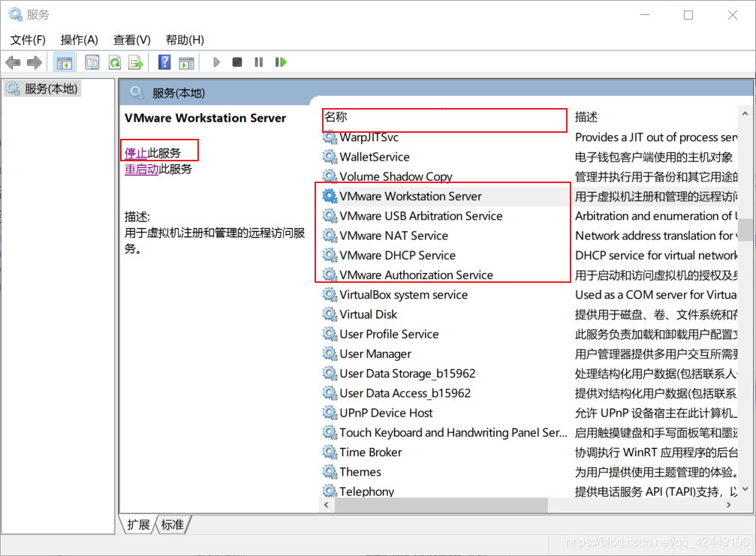Click the Forward arrow in toolbar
Viewport: 756px width, 556px height.
click(x=35, y=62)
